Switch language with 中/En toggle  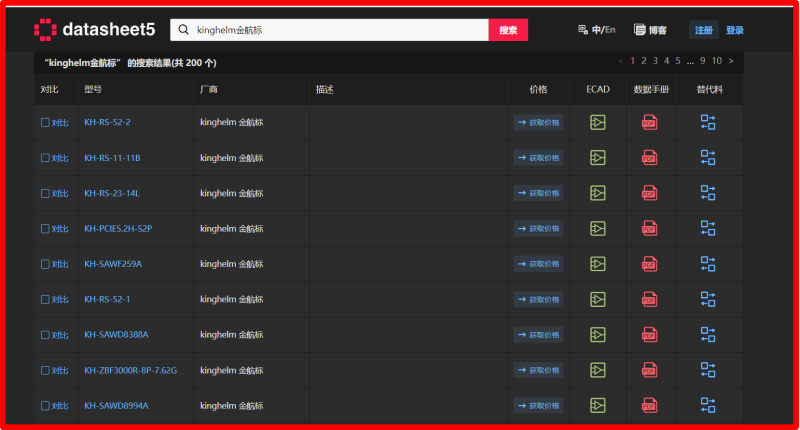click(x=596, y=30)
